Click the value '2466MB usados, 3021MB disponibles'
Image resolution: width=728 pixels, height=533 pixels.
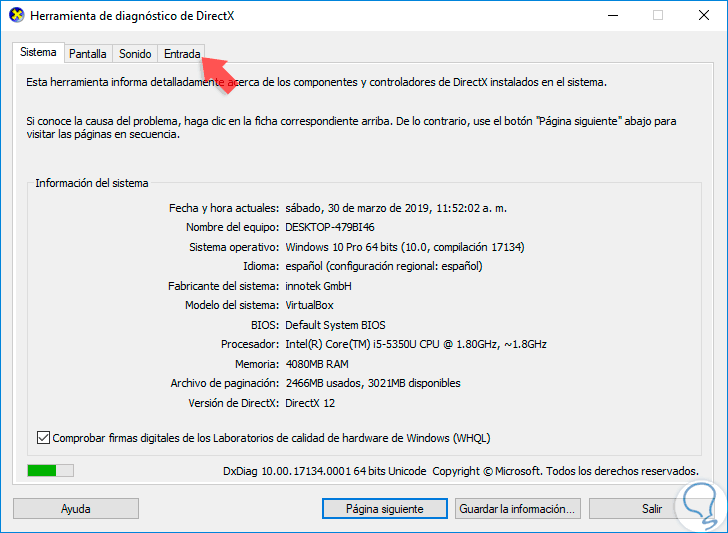373,383
